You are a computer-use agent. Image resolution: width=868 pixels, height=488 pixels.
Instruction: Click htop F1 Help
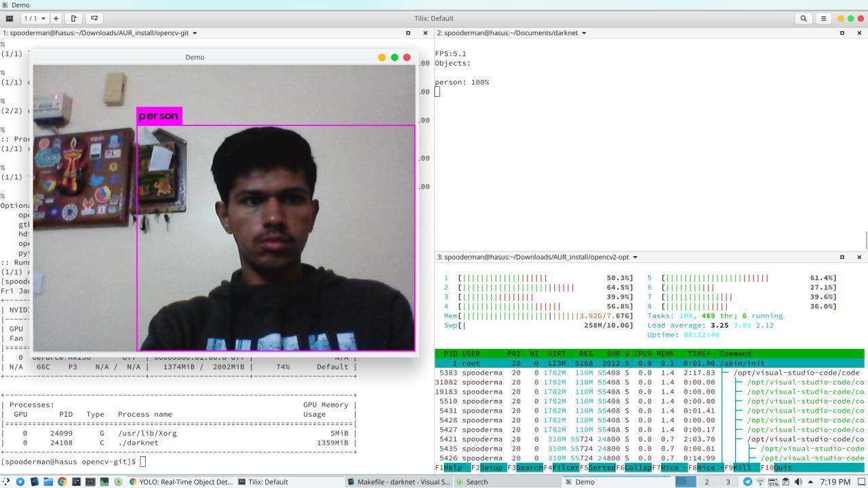click(x=453, y=468)
